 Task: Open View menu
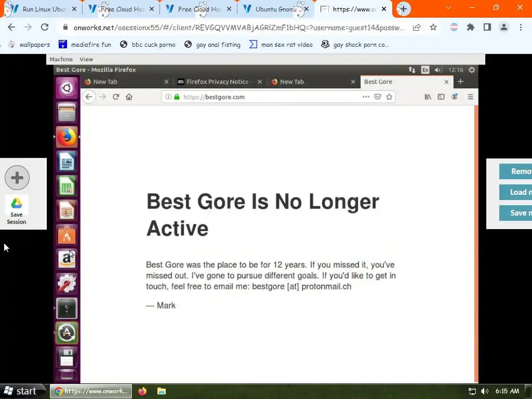point(86,59)
